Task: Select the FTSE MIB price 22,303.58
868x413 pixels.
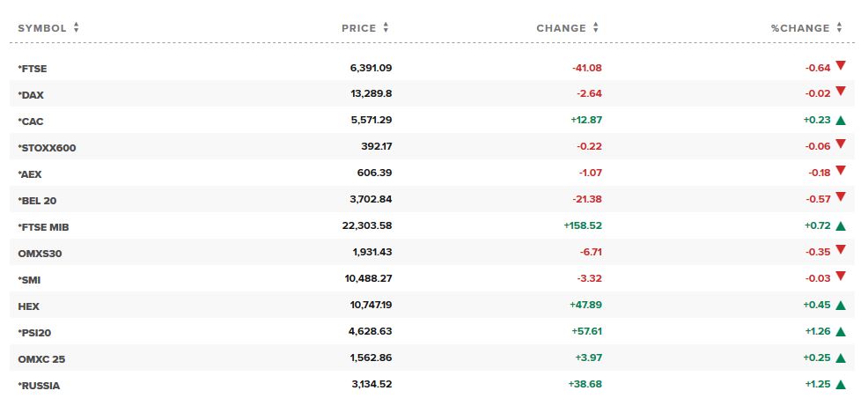Action: click(x=368, y=226)
